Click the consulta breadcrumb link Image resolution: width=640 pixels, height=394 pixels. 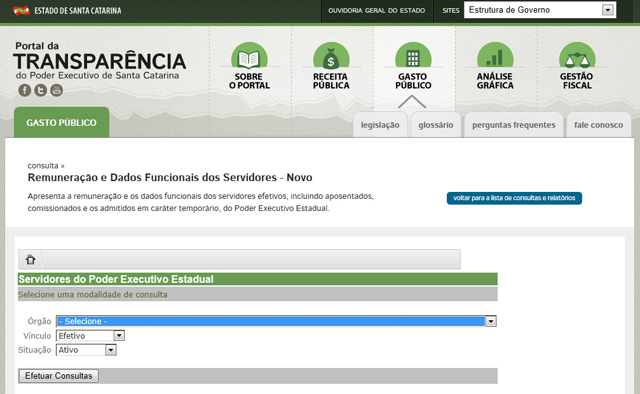point(43,166)
